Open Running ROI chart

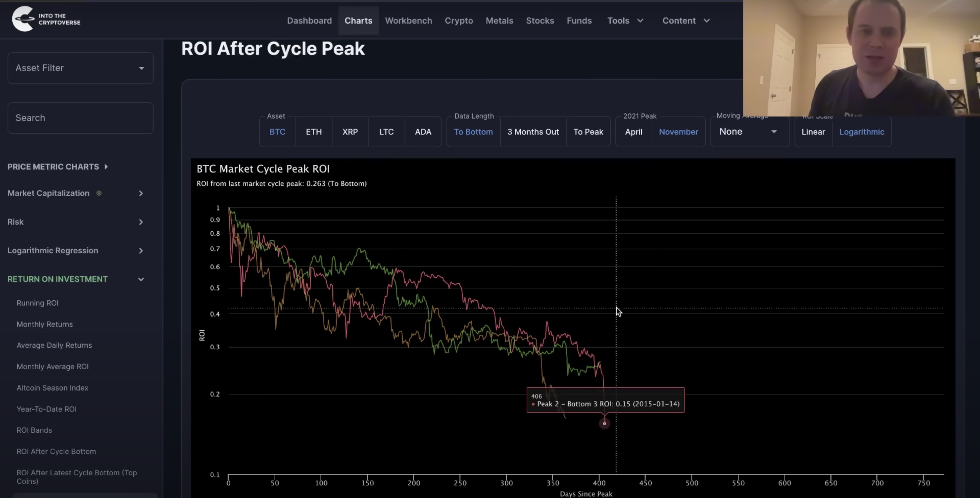tap(37, 303)
